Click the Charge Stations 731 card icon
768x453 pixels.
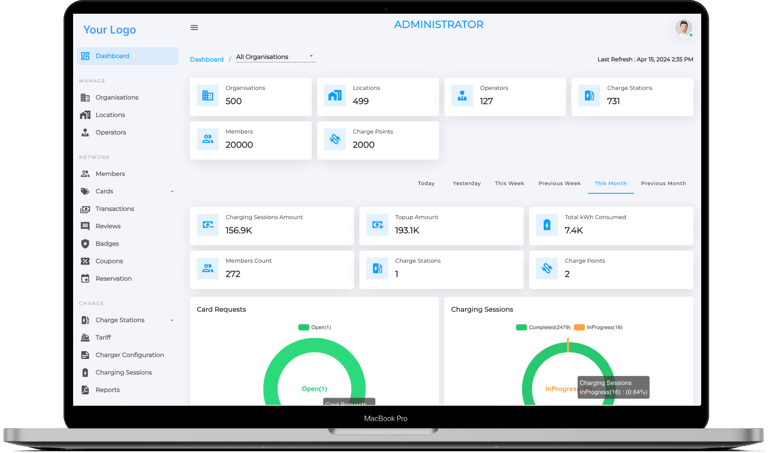589,95
